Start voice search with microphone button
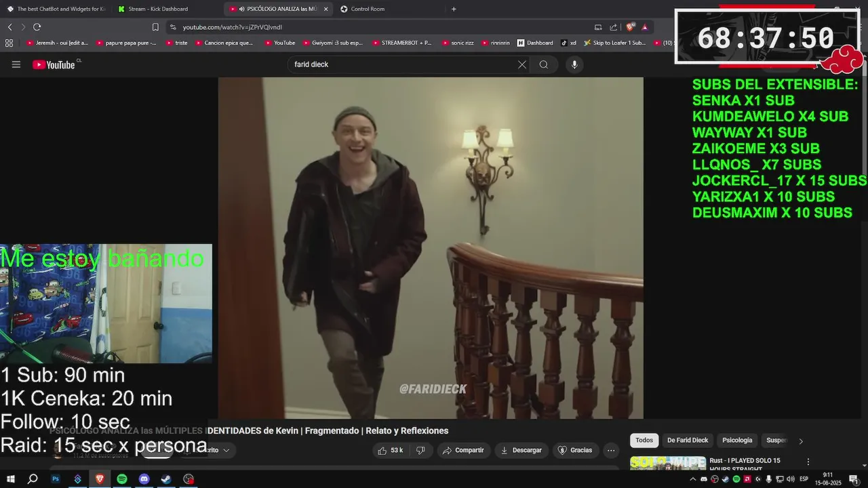The height and width of the screenshot is (488, 868). click(x=574, y=64)
